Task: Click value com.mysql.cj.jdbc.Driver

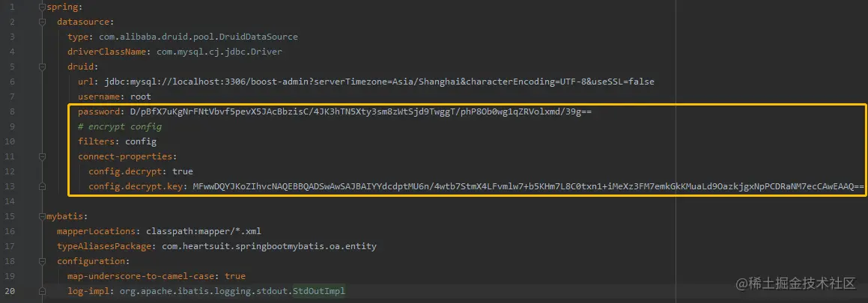Action: tap(219, 52)
